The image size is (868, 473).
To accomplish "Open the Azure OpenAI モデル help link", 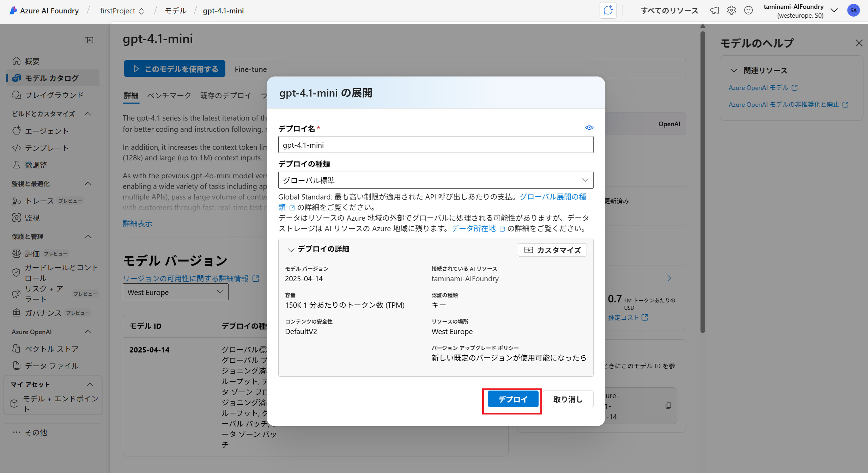I will pos(763,87).
